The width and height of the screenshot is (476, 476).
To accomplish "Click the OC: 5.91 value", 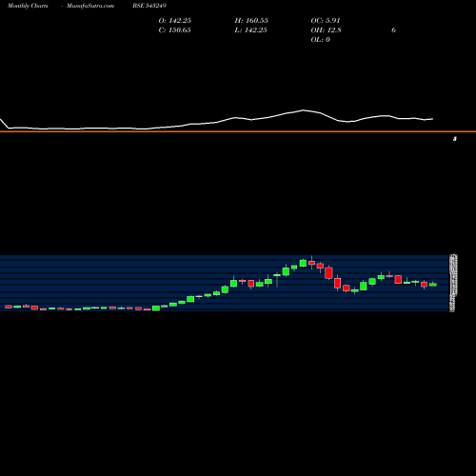I will pyautogui.click(x=326, y=21).
